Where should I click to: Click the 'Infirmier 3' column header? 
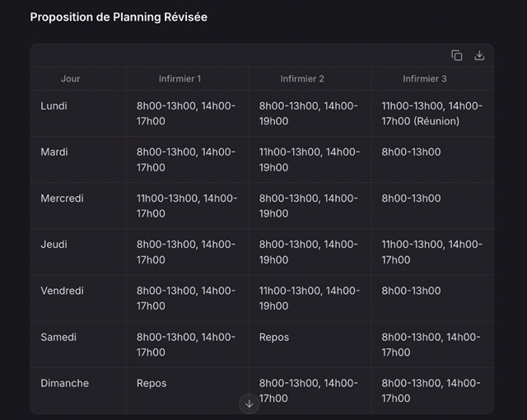click(x=425, y=79)
